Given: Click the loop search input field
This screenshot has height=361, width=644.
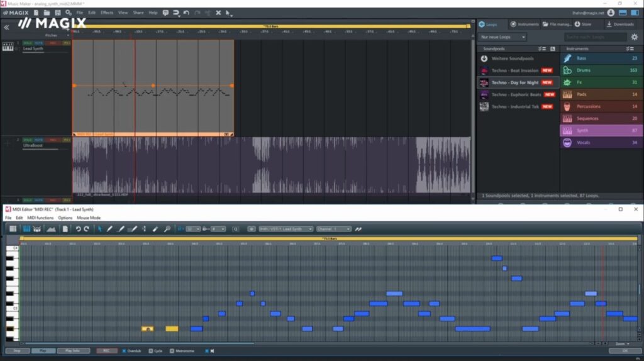Looking at the screenshot, I should tap(595, 37).
